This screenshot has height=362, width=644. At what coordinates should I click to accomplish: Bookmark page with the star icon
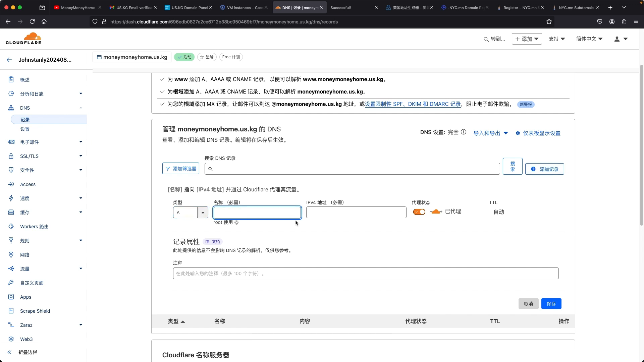pos(549,21)
